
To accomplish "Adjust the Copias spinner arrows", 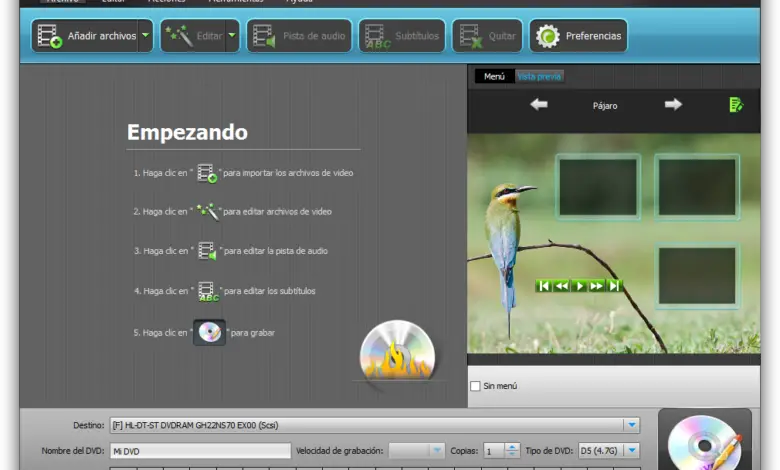I will (x=512, y=451).
